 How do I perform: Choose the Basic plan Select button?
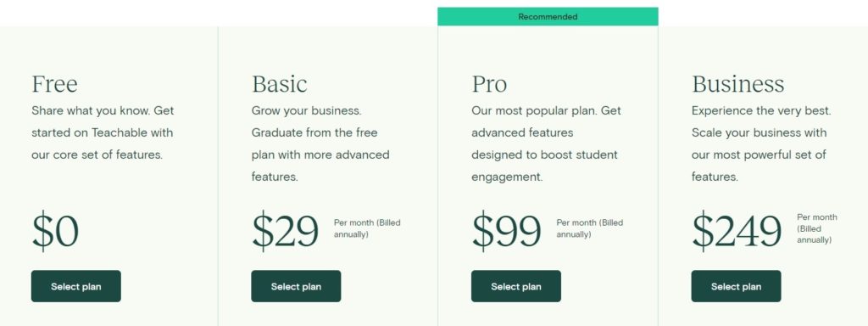tap(296, 286)
